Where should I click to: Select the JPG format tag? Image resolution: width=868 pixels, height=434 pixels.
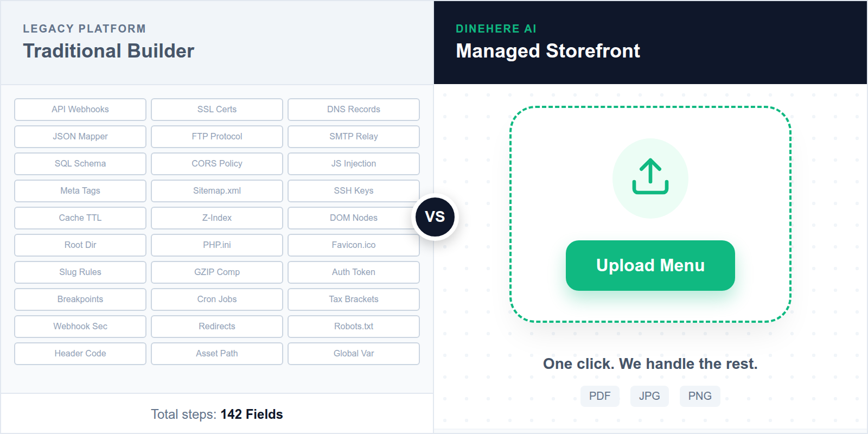click(x=649, y=396)
